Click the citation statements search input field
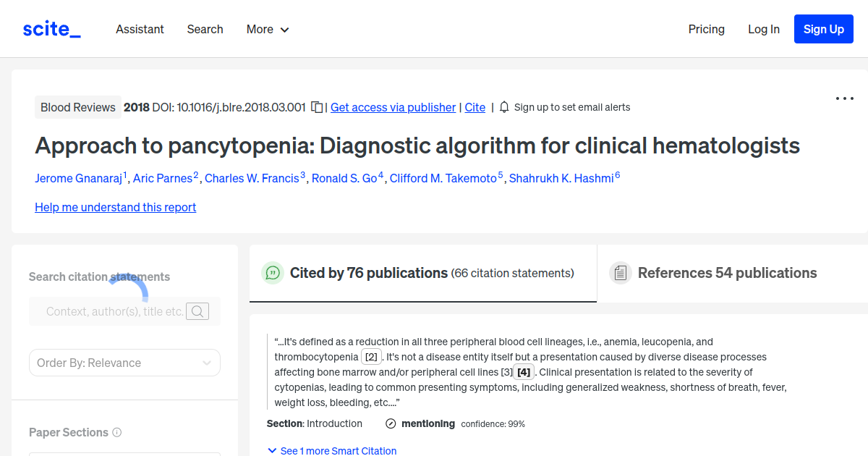 click(116, 311)
